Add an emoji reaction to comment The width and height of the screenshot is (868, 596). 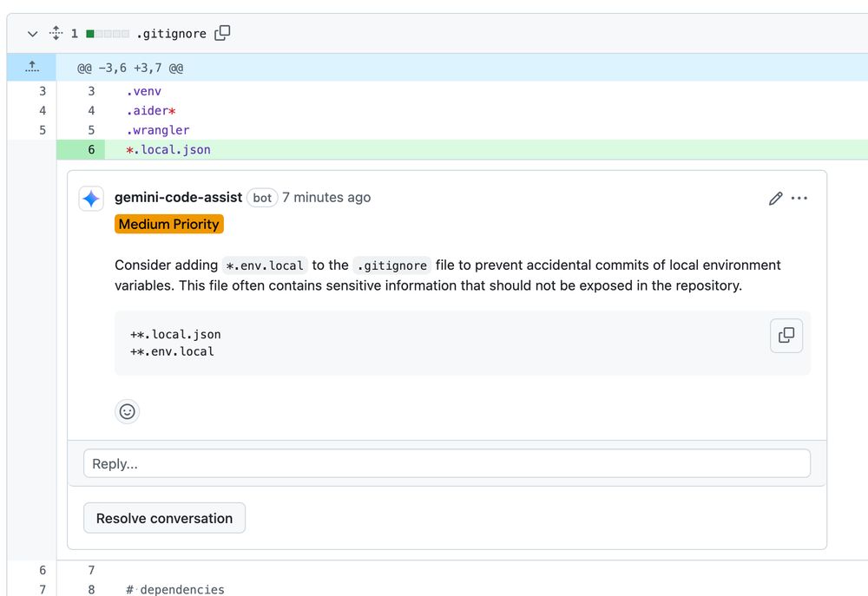pyautogui.click(x=128, y=412)
